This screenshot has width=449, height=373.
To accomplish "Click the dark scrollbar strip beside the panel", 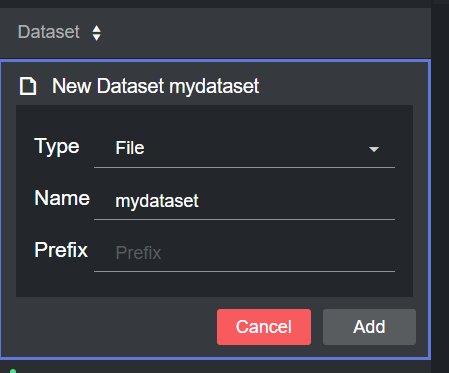I will (440, 187).
